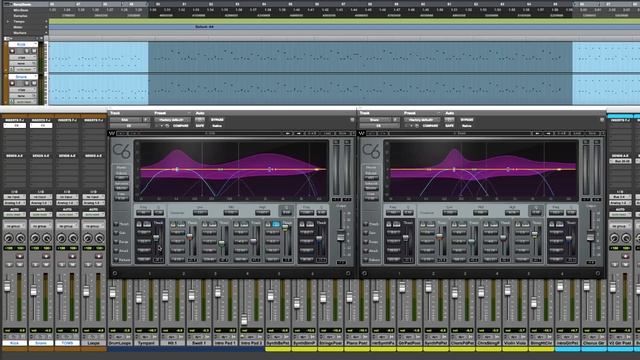The height and width of the screenshot is (360, 640).
Task: Record-enable the TOMS mixer channel
Action: (x=72, y=256)
